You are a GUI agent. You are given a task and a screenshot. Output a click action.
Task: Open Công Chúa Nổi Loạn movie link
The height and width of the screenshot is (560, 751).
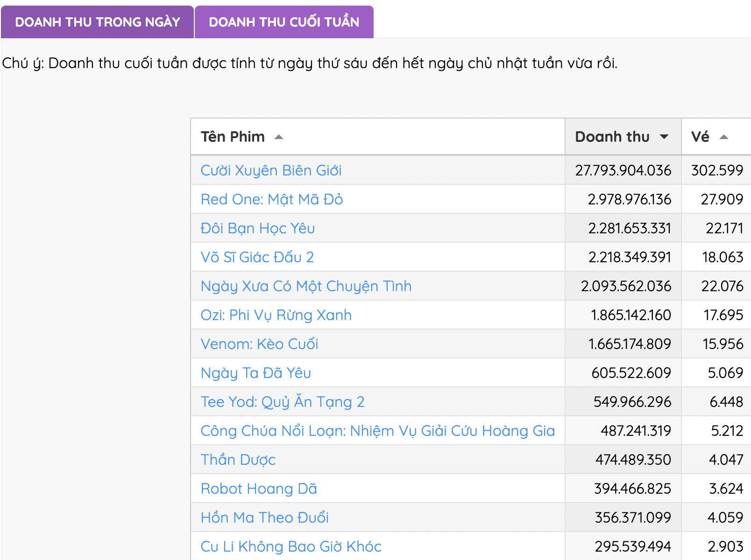click(x=377, y=431)
